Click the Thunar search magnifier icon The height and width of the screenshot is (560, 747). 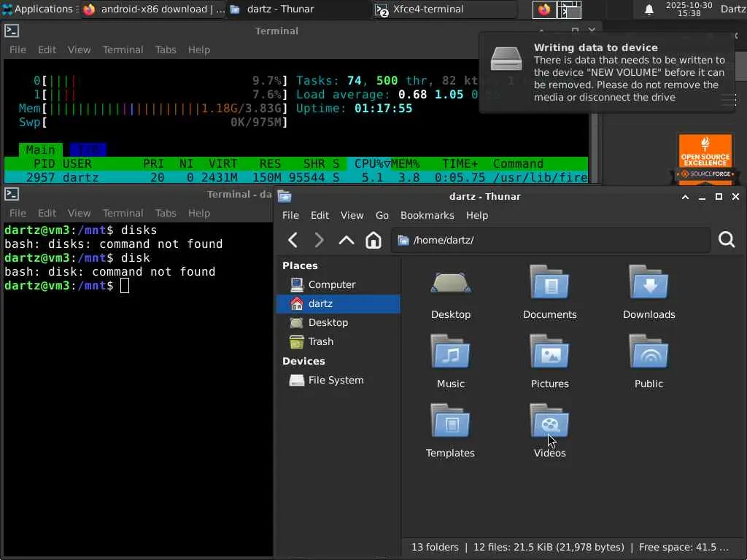tap(727, 240)
